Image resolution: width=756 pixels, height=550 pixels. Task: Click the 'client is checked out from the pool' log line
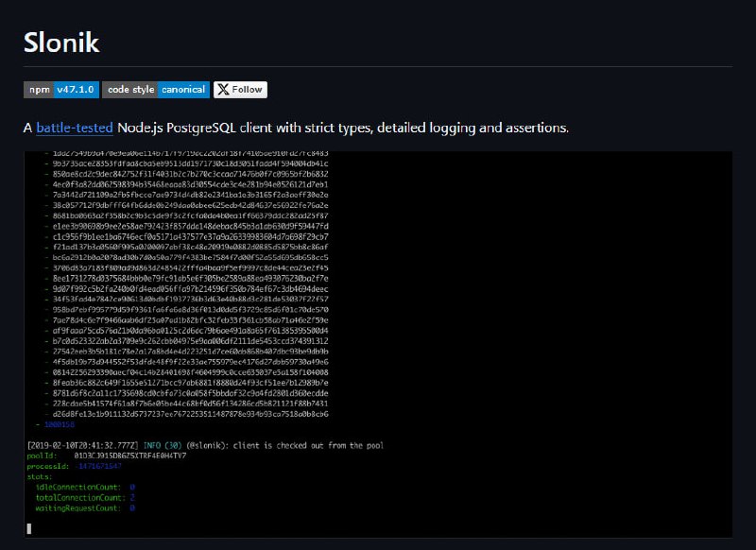pos(309,445)
